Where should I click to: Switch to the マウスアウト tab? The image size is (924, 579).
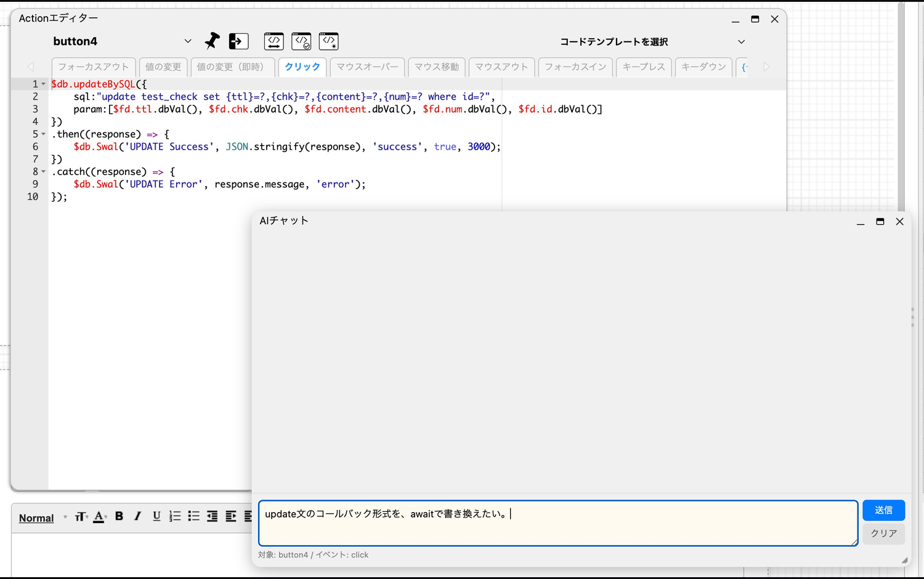pos(501,67)
